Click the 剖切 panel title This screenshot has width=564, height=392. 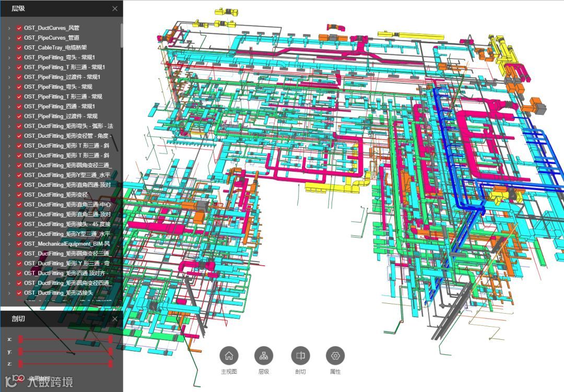pyautogui.click(x=18, y=318)
